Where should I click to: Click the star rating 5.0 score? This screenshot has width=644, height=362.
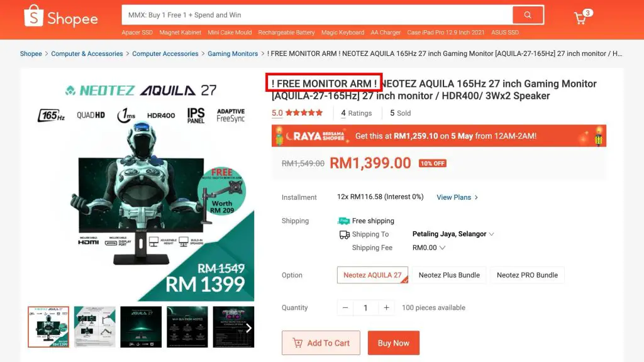(x=277, y=113)
